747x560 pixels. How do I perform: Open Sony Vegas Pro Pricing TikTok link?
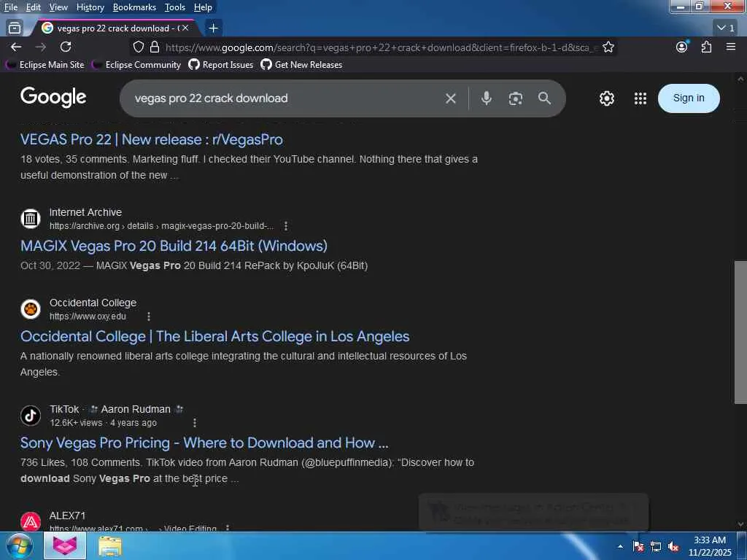pos(204,443)
